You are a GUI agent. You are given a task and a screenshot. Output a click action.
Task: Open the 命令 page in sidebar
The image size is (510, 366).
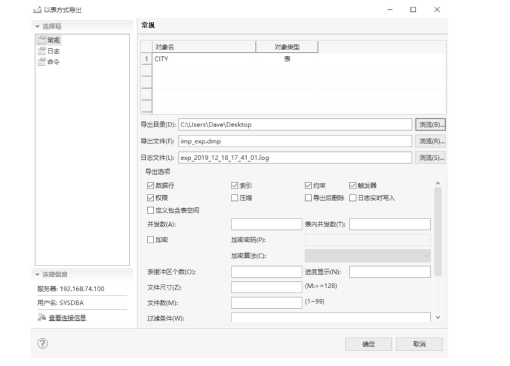tap(53, 62)
